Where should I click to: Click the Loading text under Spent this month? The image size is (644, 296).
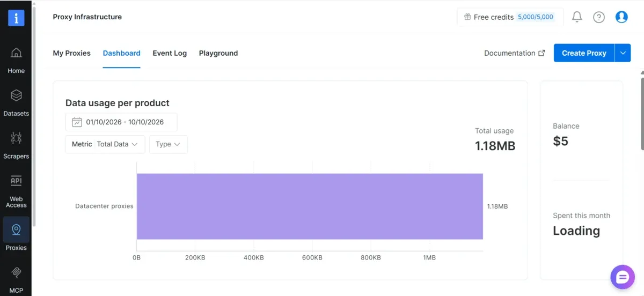576,231
